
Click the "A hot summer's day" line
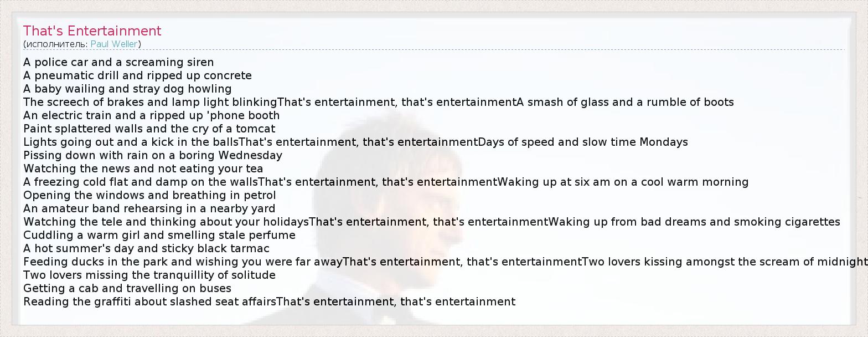click(x=146, y=248)
